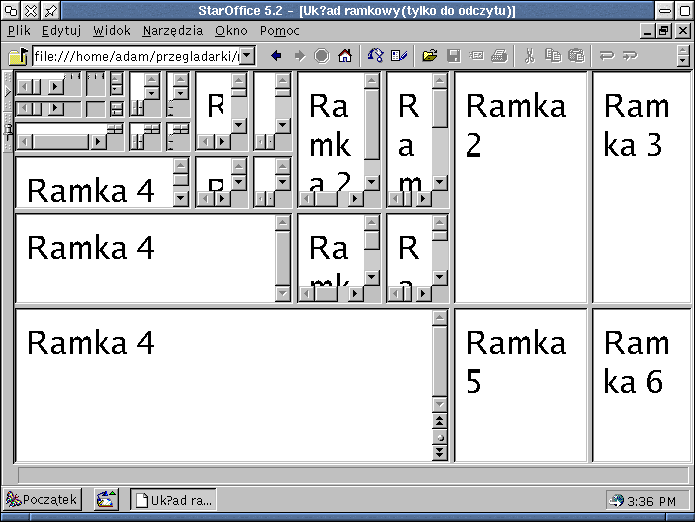Click scroll-up arrow in the largest Ramka 4 frame
695x522 pixels.
[x=438, y=318]
